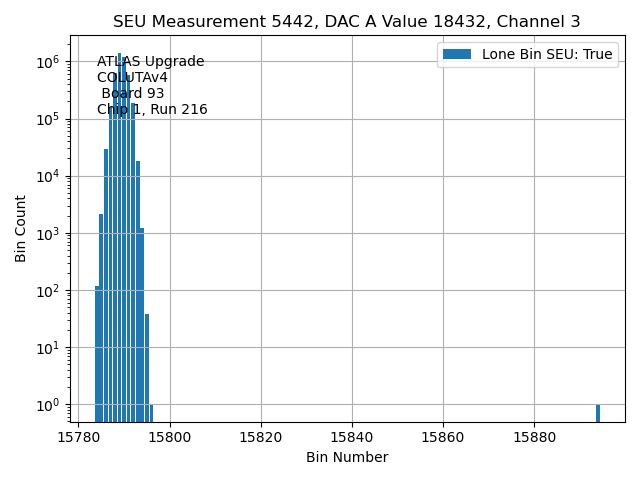640x480 pixels.
Task: Click the 10^6 y-axis tick label
Action: tap(48, 62)
